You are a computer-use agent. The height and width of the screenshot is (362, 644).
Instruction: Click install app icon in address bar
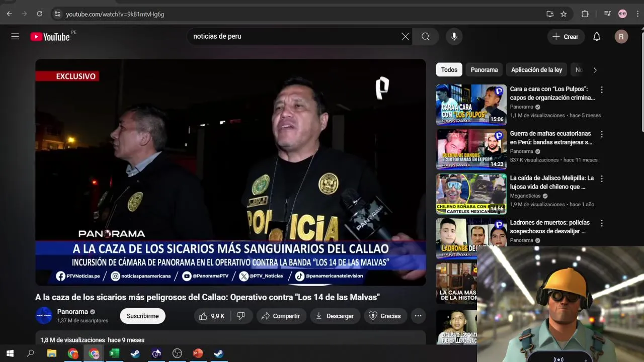coord(550,14)
